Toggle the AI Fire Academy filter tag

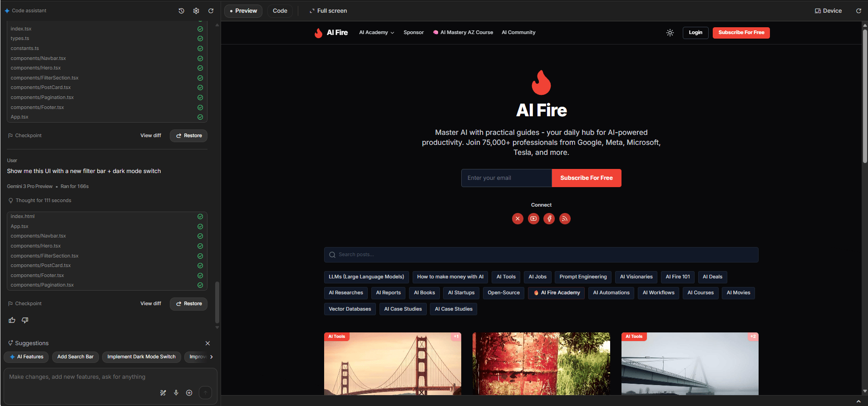click(557, 293)
